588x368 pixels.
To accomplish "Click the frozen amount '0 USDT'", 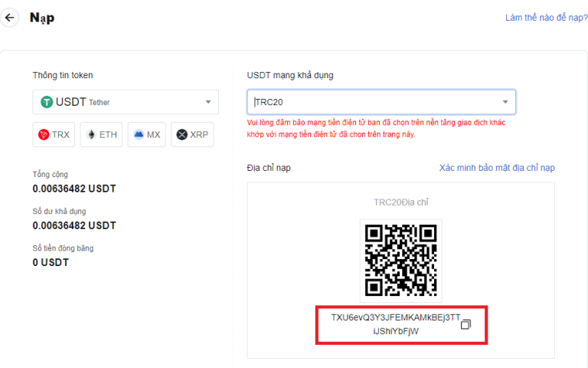I will pos(51,262).
